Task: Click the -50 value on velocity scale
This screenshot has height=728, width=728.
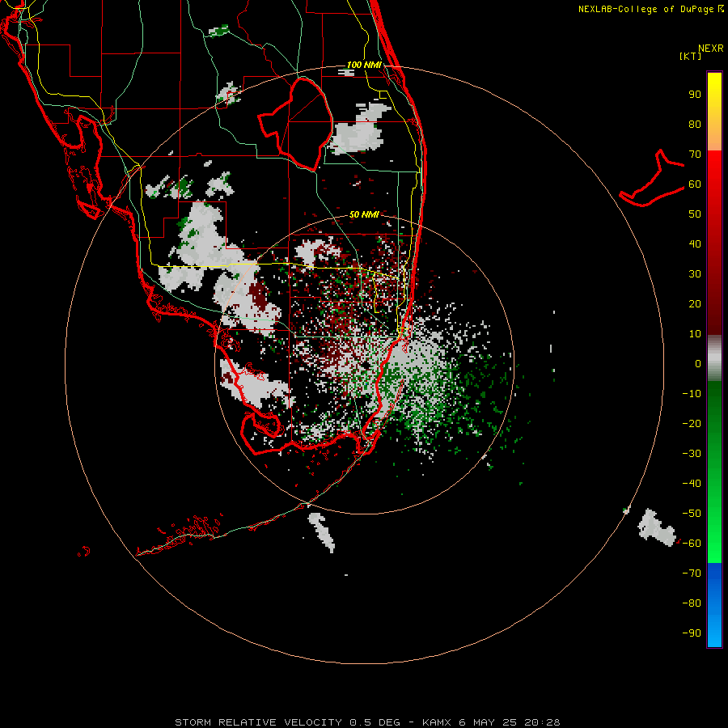Action: point(692,514)
